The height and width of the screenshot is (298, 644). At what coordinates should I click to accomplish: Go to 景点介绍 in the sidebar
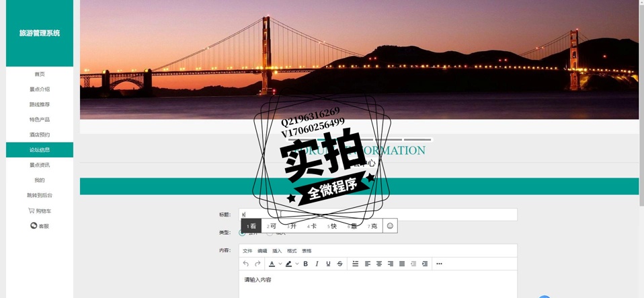pyautogui.click(x=40, y=89)
